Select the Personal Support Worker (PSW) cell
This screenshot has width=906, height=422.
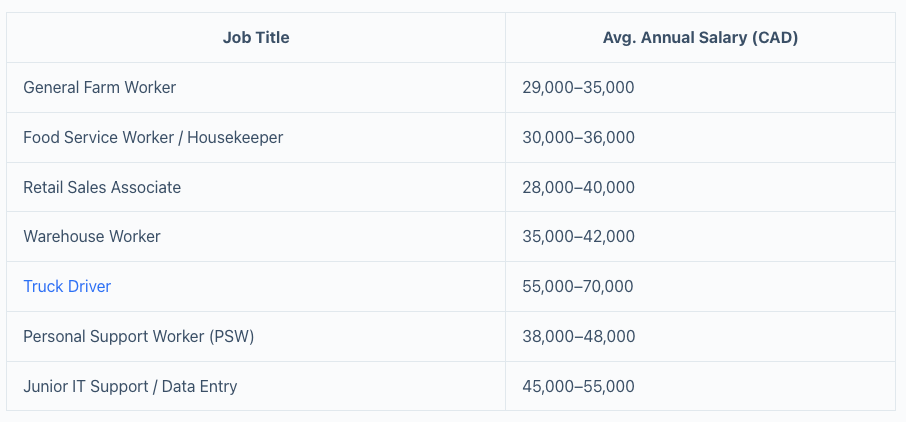point(256,336)
